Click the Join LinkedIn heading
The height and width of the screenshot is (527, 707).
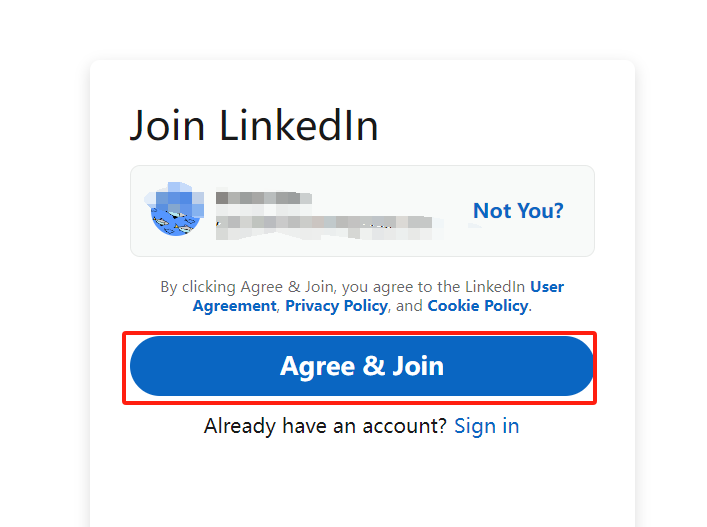click(254, 126)
